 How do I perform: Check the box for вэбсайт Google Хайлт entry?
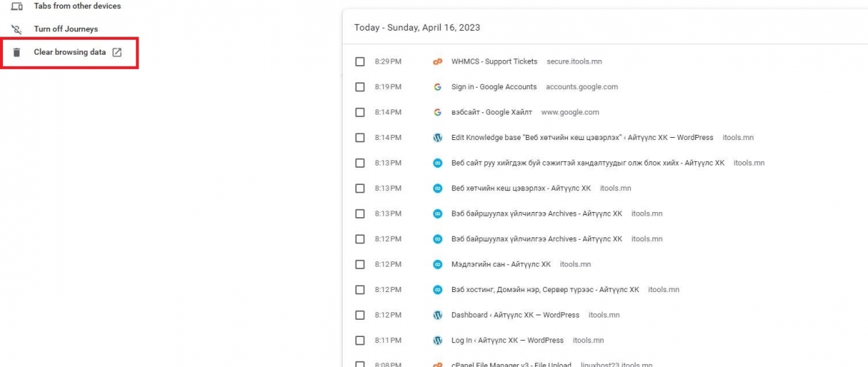(360, 112)
